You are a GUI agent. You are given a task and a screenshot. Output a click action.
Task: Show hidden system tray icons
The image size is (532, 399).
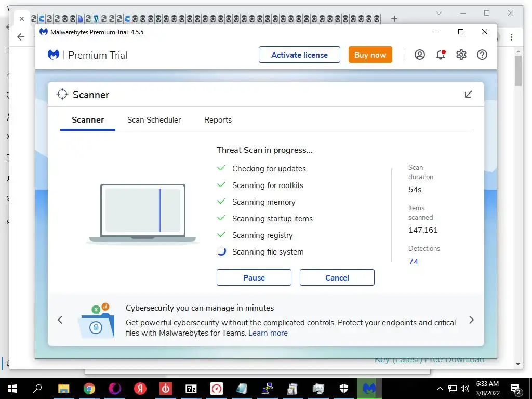(440, 389)
